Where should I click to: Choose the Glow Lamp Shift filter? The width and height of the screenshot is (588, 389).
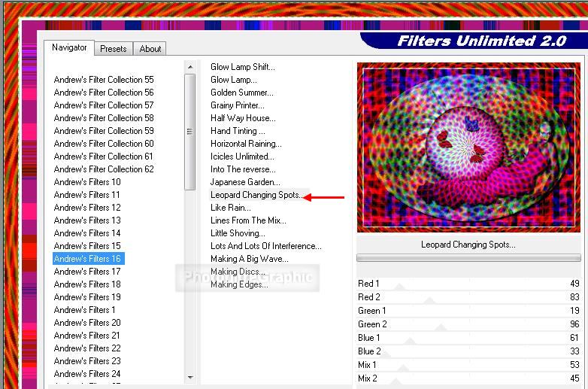tap(242, 67)
